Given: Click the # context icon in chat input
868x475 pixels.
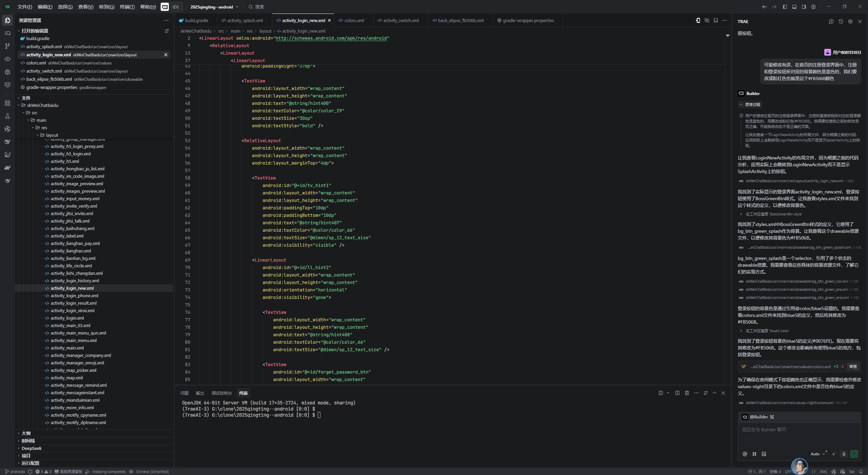Looking at the screenshot, I should 754,454.
